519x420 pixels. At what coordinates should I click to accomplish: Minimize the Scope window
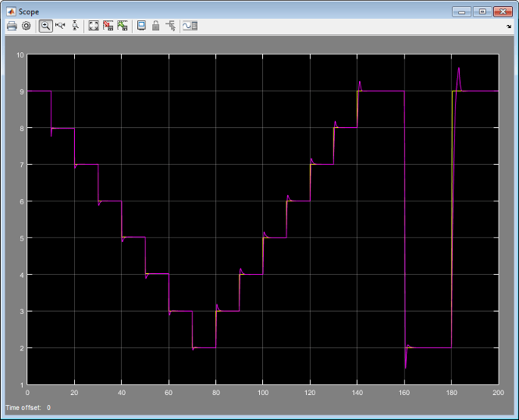point(461,12)
